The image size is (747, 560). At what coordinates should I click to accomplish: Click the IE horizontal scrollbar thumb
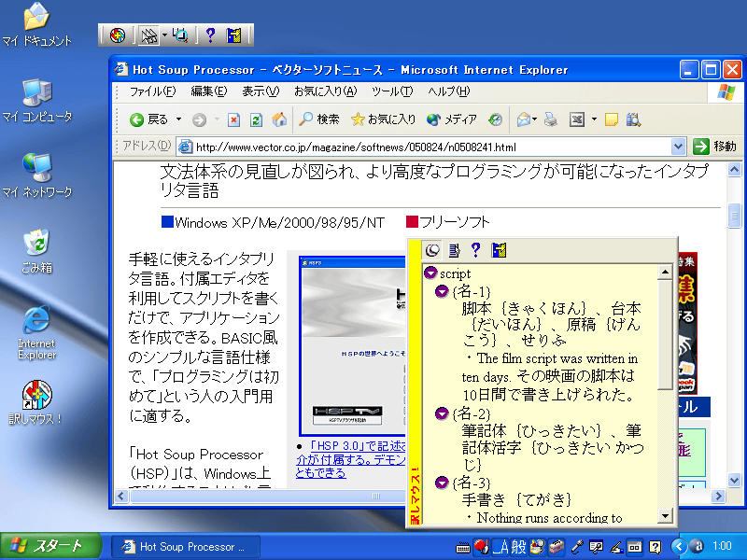[375, 497]
